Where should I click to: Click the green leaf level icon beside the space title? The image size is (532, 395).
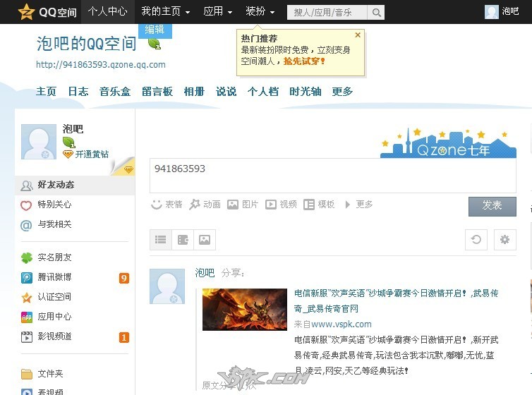point(155,44)
